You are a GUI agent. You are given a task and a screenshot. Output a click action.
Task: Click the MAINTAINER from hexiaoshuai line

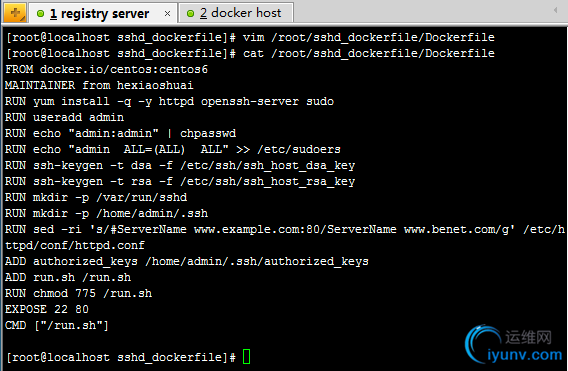(99, 85)
